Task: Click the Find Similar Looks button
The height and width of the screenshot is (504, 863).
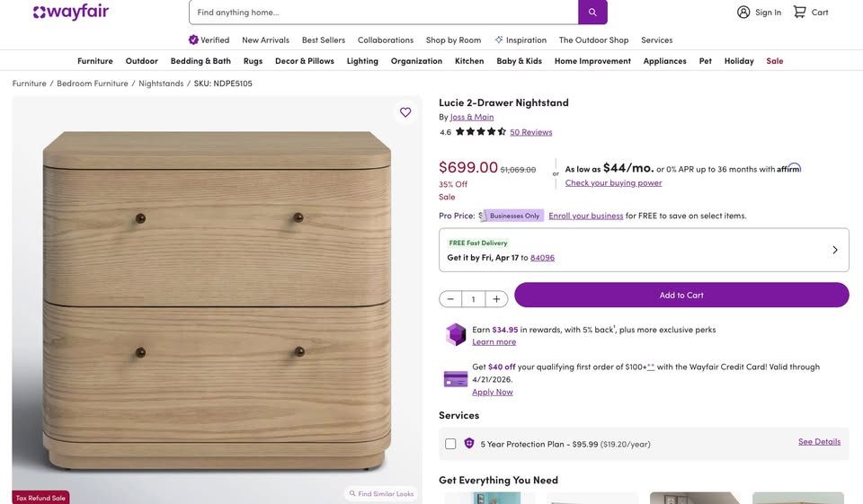Action: [381, 493]
